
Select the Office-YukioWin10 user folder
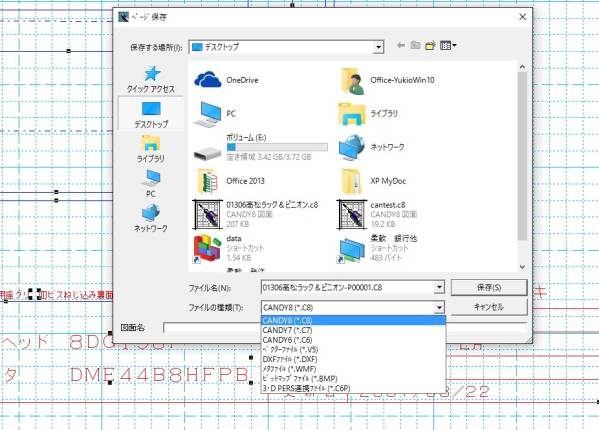click(x=387, y=80)
